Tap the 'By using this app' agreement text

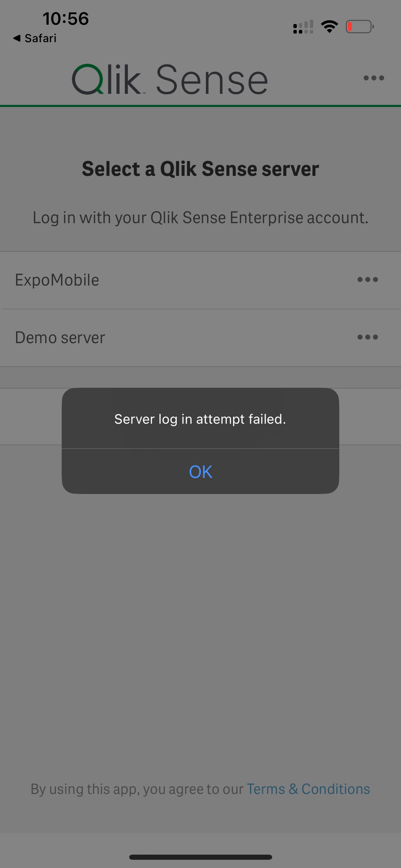137,789
